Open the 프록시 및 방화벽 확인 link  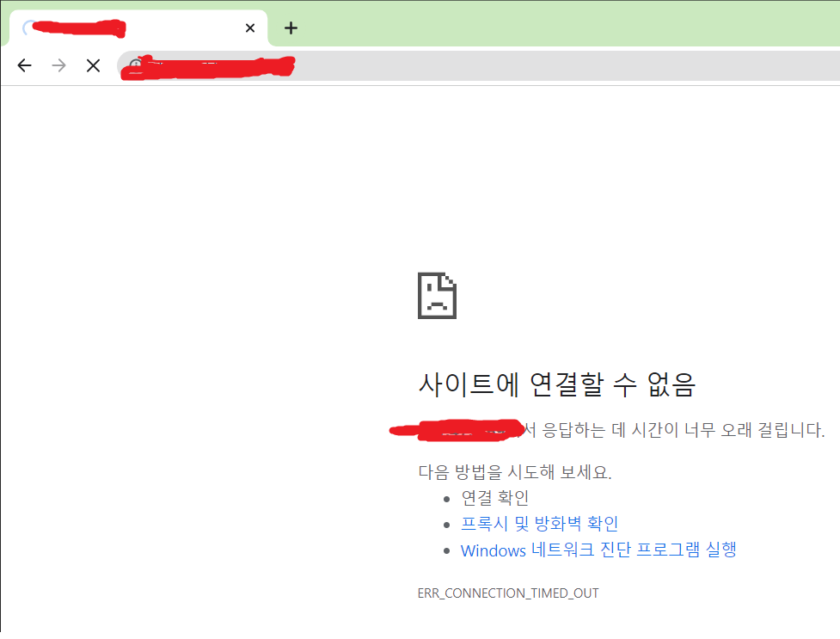539,523
